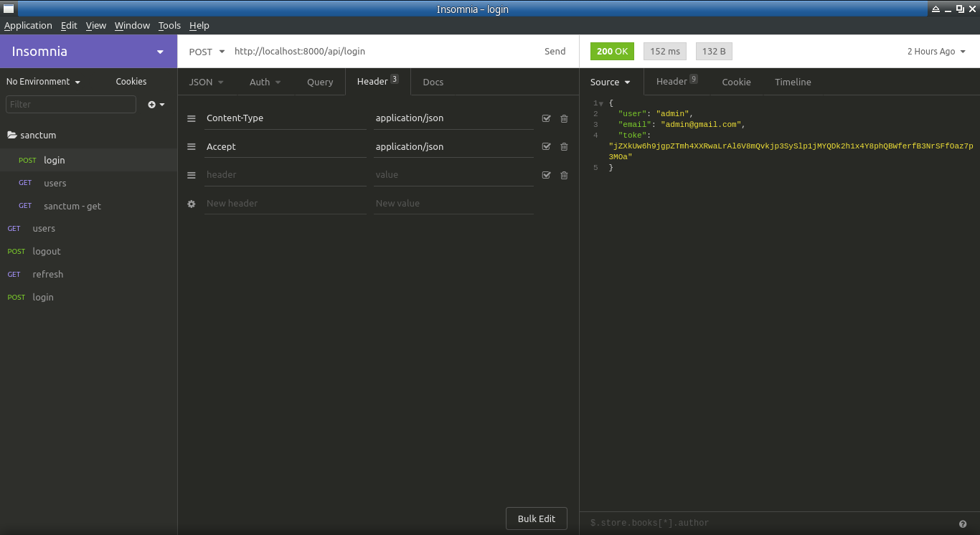Select the sanctum - get request
980x535 pixels.
[x=88, y=207]
